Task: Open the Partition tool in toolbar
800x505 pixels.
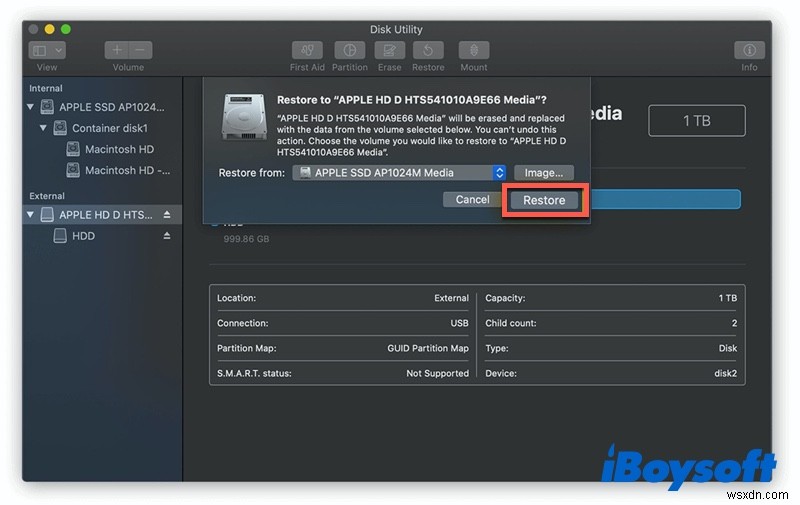Action: (x=349, y=50)
